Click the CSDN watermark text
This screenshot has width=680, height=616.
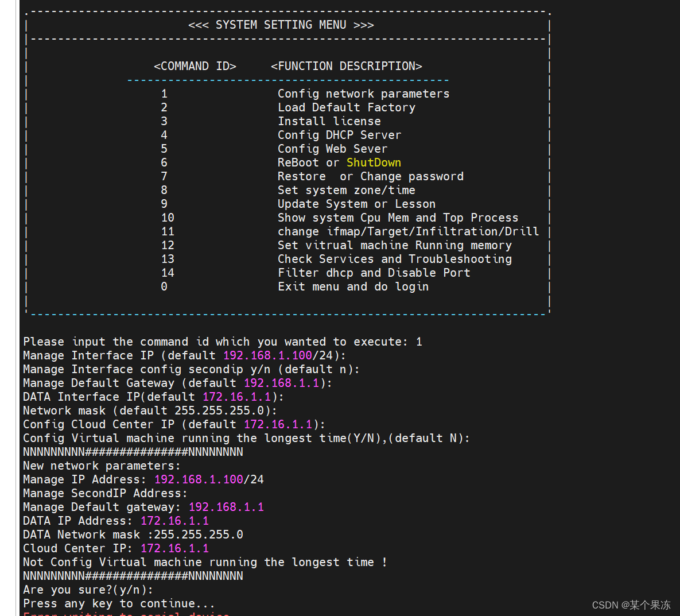coord(631,605)
